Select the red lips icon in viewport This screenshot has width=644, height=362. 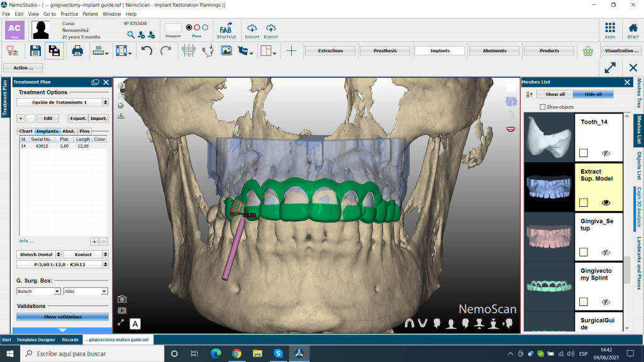click(511, 129)
